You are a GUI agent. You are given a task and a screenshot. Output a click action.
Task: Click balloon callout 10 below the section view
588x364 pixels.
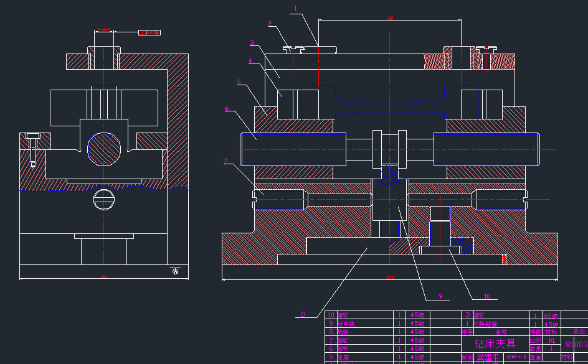486,296
